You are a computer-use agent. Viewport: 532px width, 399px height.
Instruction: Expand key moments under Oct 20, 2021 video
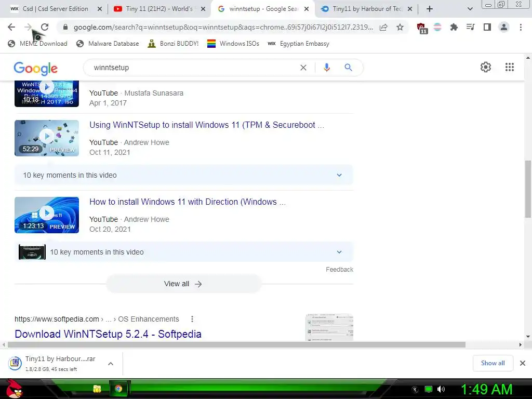coord(183,252)
